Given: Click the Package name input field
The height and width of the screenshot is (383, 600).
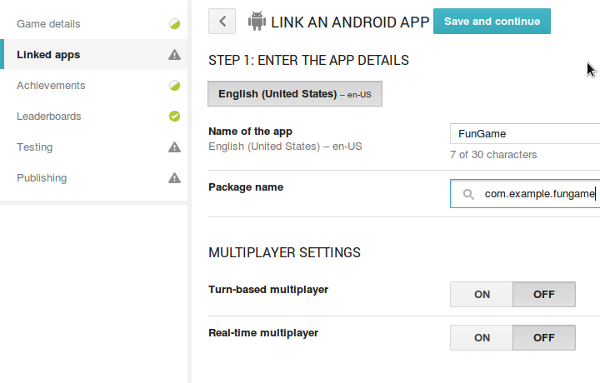Looking at the screenshot, I should tap(525, 194).
